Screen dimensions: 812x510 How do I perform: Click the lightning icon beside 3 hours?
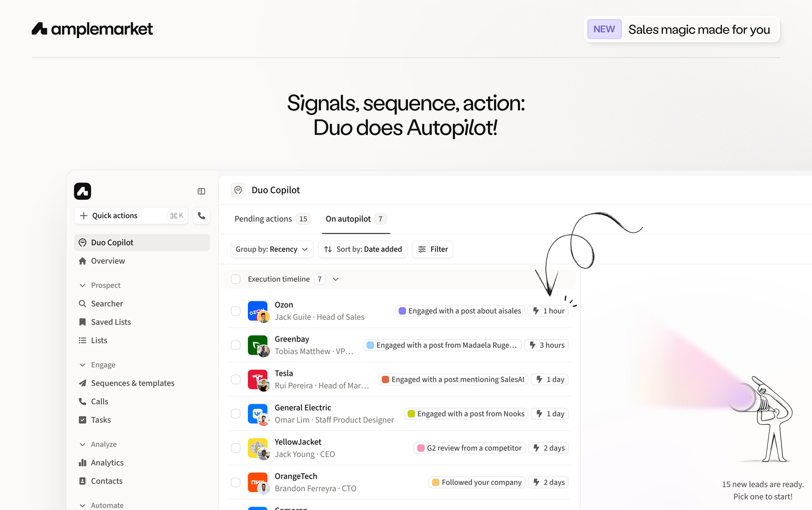(x=533, y=345)
